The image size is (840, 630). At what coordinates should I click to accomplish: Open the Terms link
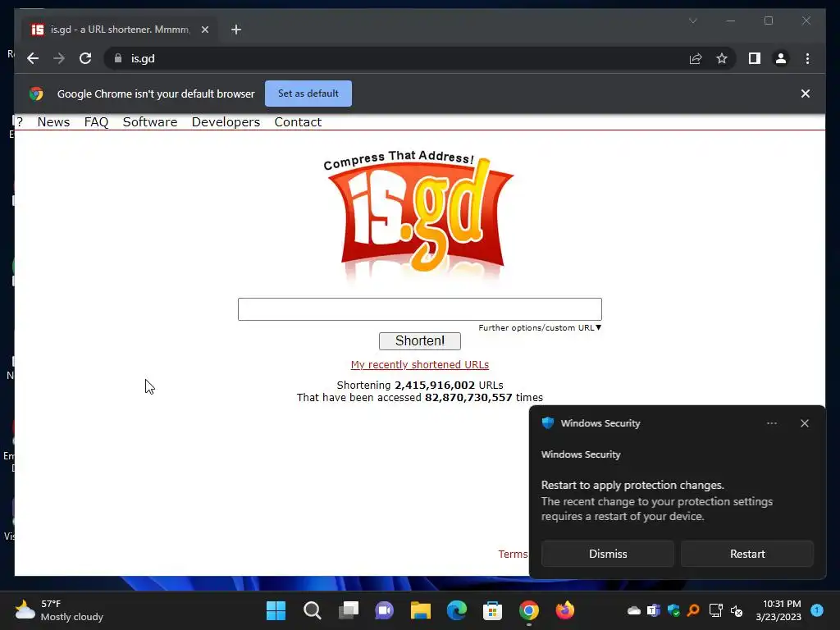pos(513,554)
